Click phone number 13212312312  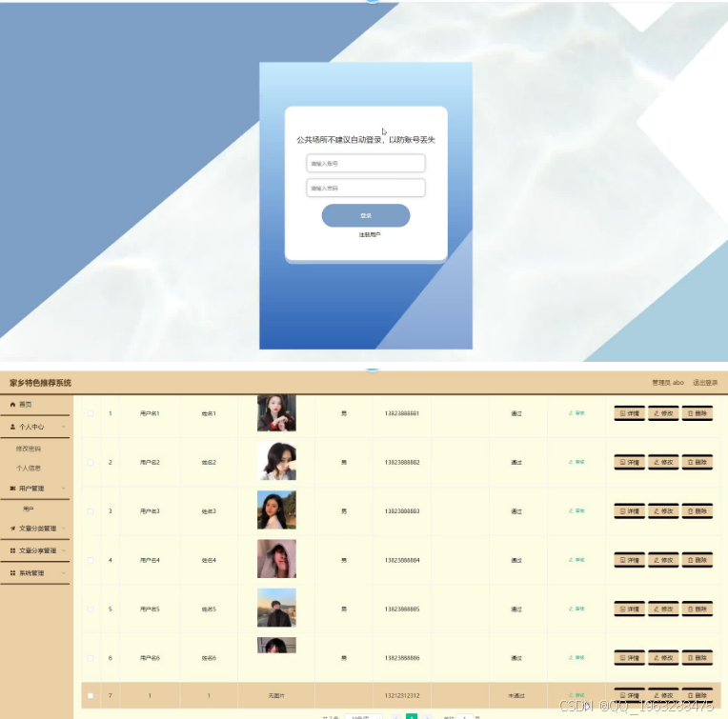tap(402, 696)
